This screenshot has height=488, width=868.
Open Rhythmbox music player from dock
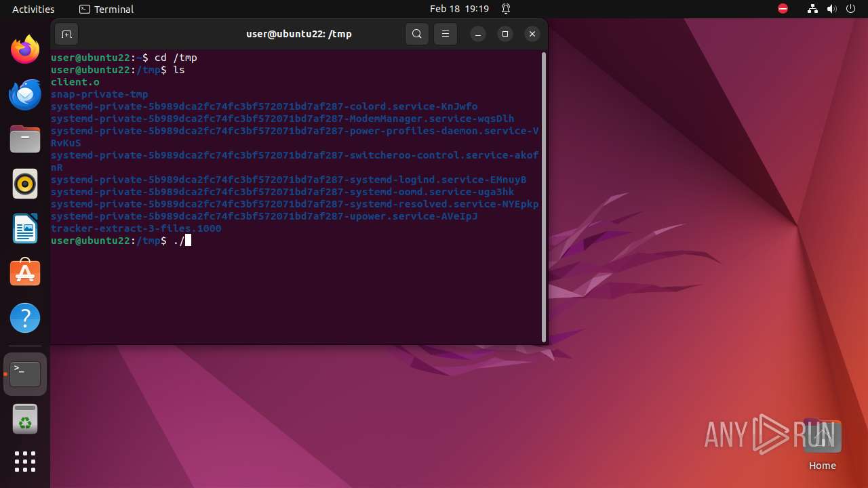(x=25, y=184)
